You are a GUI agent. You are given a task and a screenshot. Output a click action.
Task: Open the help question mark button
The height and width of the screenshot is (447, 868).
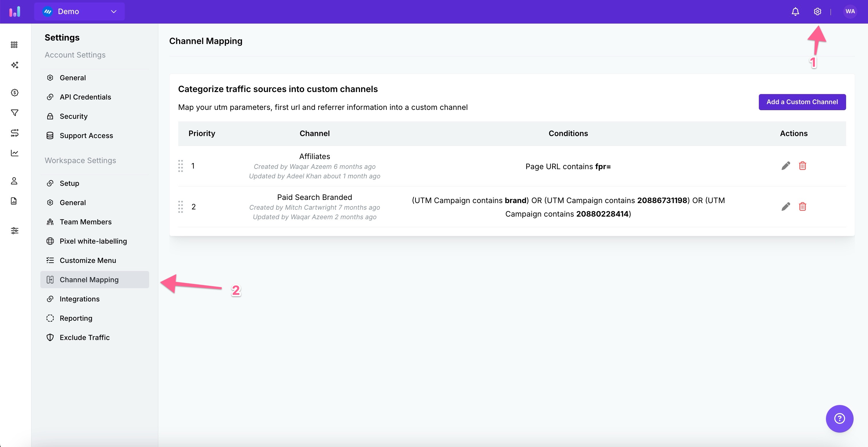(x=840, y=419)
